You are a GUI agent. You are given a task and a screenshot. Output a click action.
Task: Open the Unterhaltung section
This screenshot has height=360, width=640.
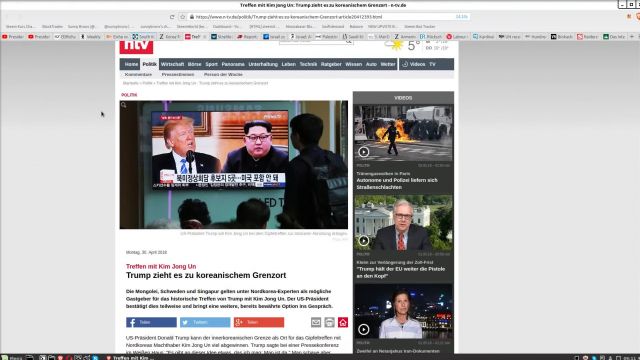coord(263,64)
